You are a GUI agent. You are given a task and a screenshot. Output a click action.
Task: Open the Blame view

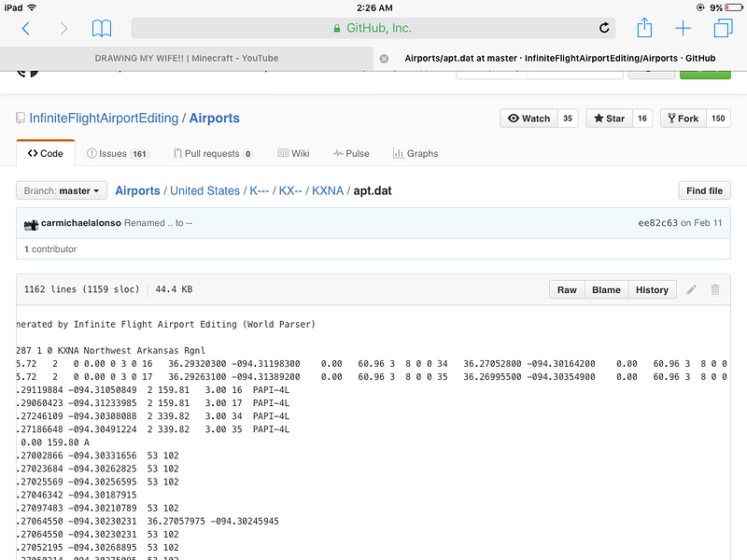(606, 290)
